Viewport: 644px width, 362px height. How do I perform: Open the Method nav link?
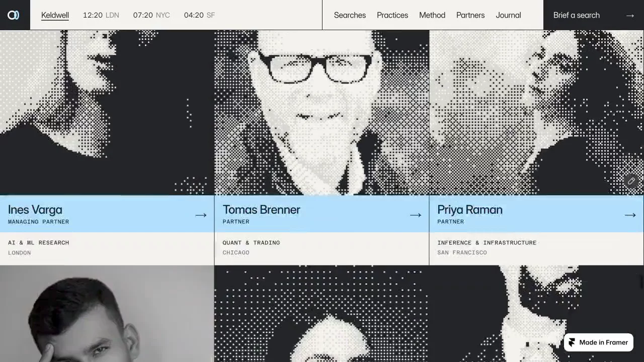click(432, 15)
